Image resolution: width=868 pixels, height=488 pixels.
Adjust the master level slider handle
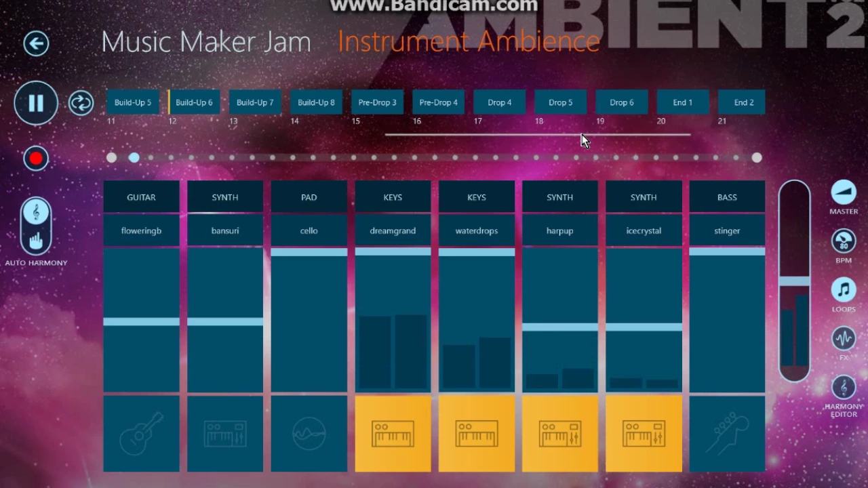pyautogui.click(x=794, y=281)
